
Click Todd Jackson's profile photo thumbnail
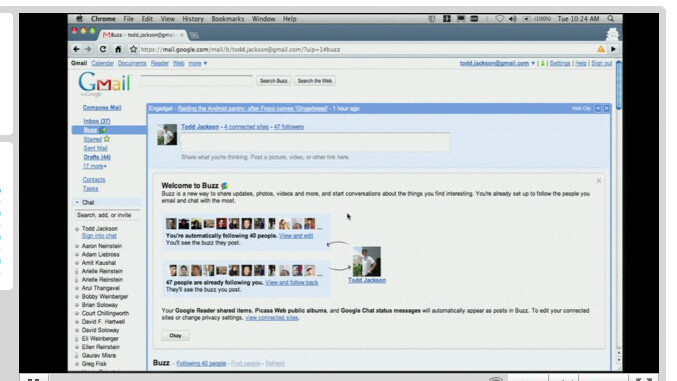pos(167,134)
